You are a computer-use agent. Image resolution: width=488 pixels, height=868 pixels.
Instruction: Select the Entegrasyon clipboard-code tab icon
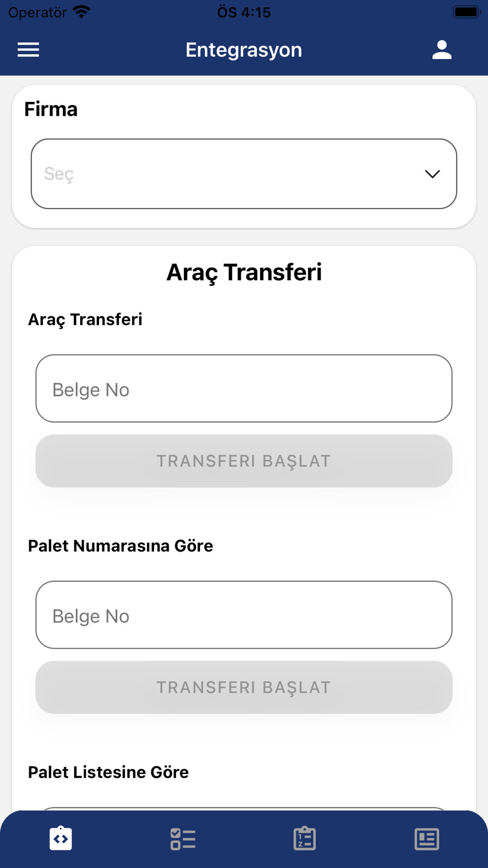click(61, 839)
